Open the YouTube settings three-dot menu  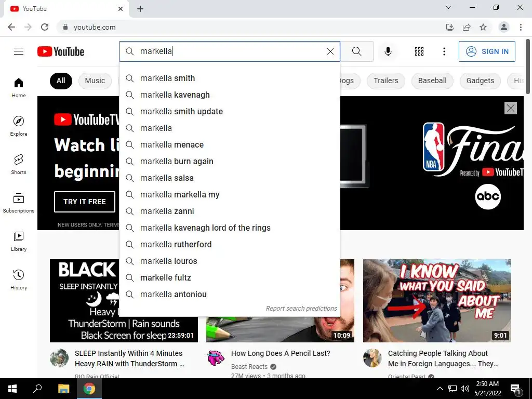click(444, 51)
